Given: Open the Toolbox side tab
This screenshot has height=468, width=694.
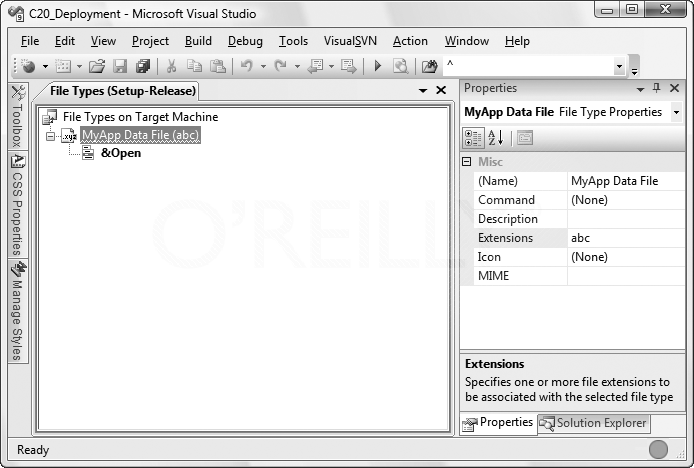Looking at the screenshot, I should click(x=18, y=116).
